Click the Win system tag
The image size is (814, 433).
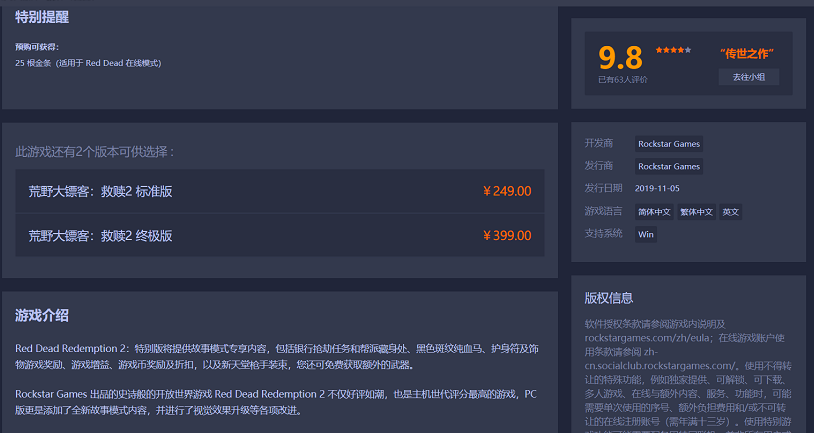coord(646,234)
